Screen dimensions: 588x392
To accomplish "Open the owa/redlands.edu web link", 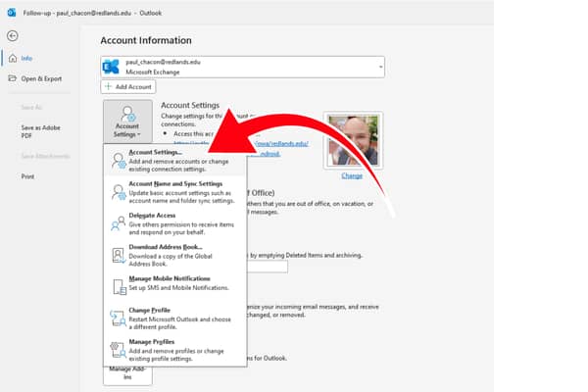I will [281, 144].
